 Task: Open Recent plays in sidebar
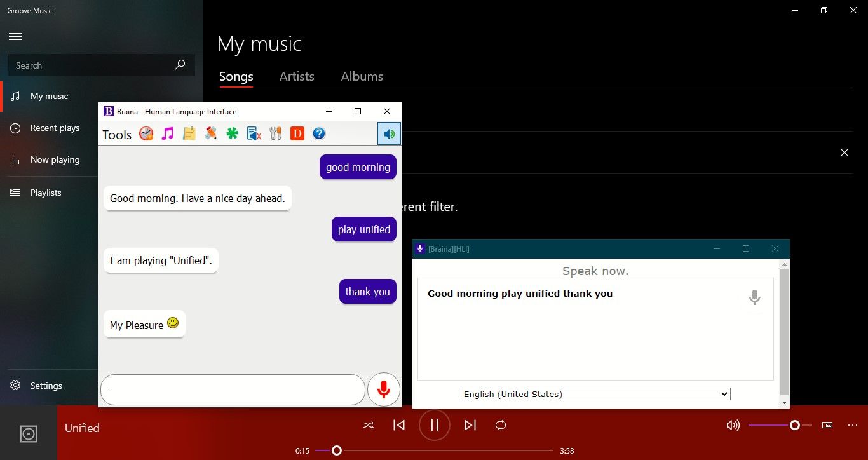tap(55, 128)
